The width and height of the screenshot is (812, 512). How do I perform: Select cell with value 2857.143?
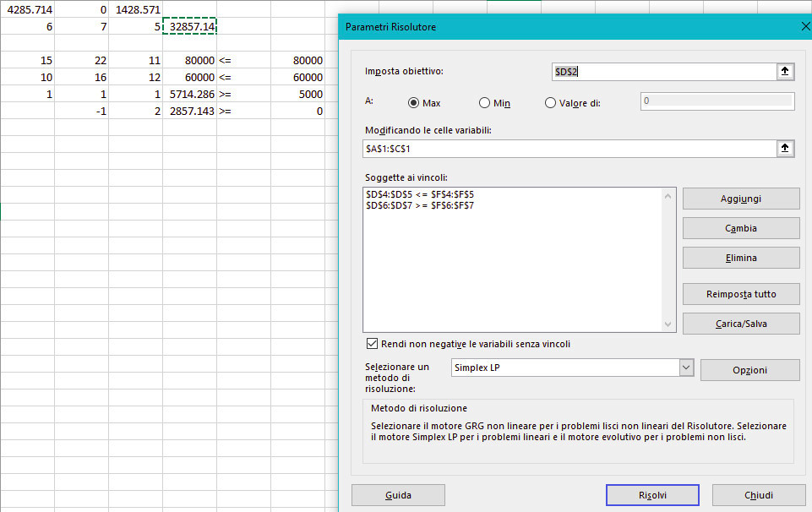click(189, 112)
